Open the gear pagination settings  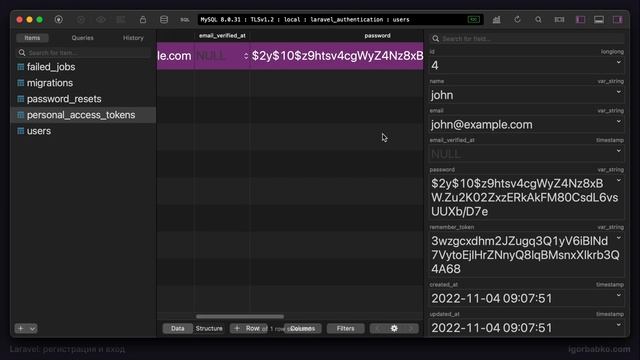pos(394,328)
